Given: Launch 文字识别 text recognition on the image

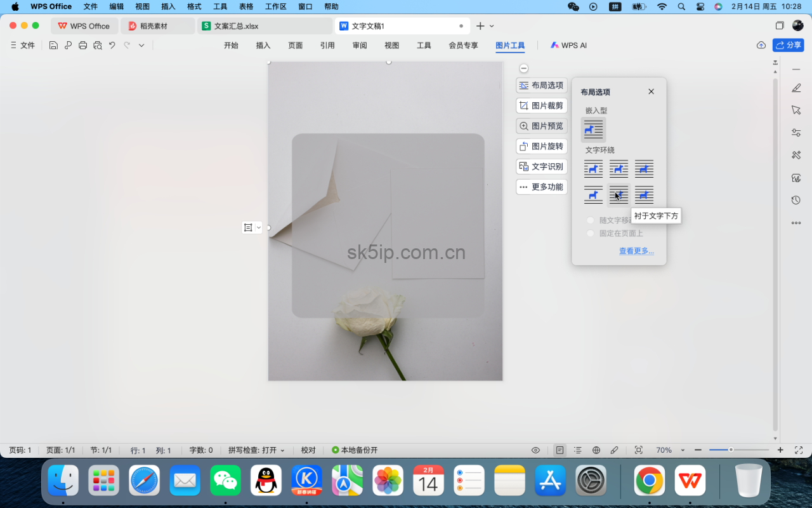Looking at the screenshot, I should coord(541,166).
